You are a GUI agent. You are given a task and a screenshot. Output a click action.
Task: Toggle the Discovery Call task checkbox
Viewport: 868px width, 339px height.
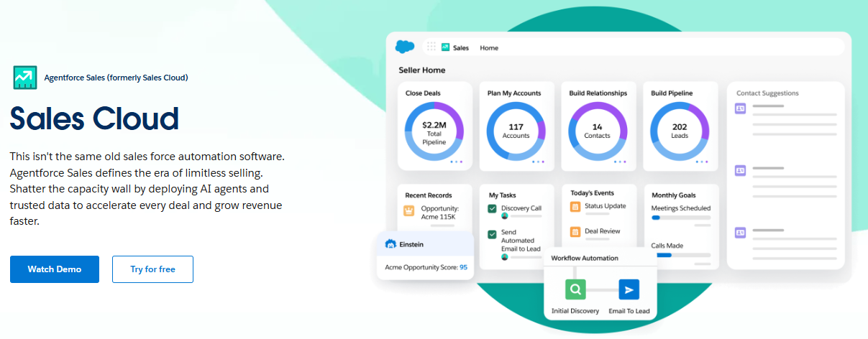click(x=493, y=209)
